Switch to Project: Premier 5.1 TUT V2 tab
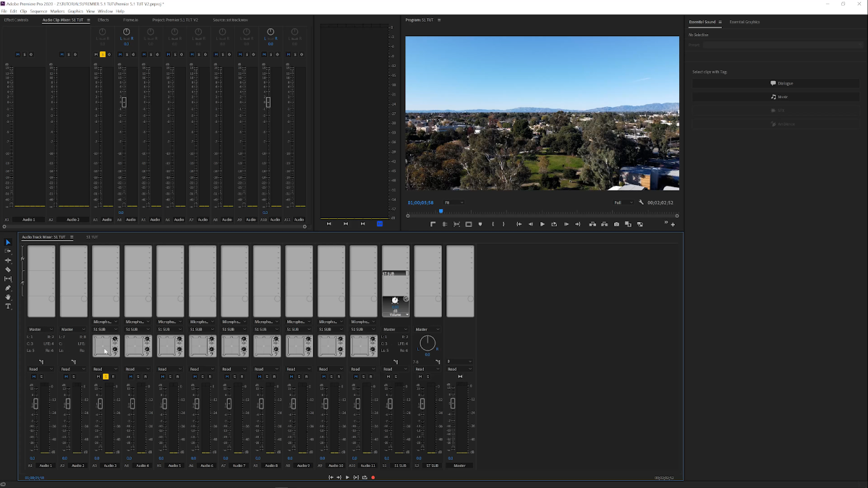This screenshot has width=868, height=488. (175, 20)
